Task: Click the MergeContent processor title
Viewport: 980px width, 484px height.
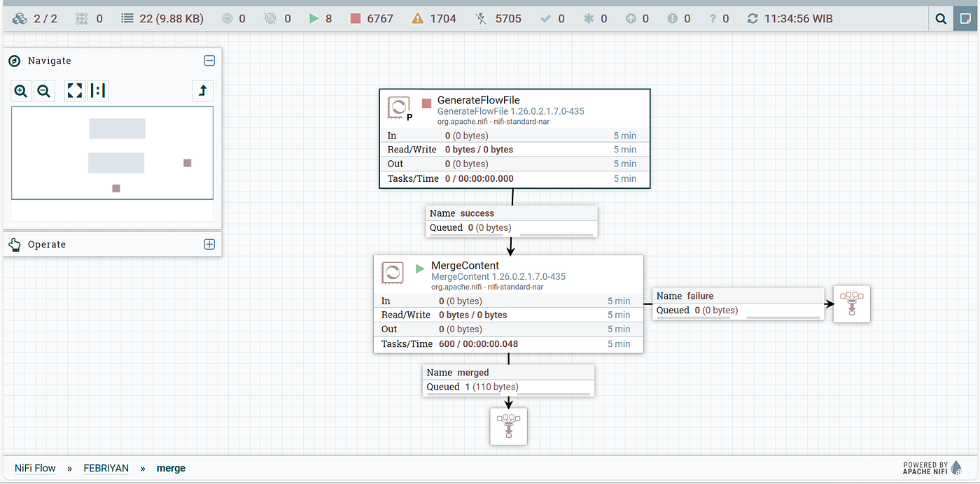Action: click(465, 265)
